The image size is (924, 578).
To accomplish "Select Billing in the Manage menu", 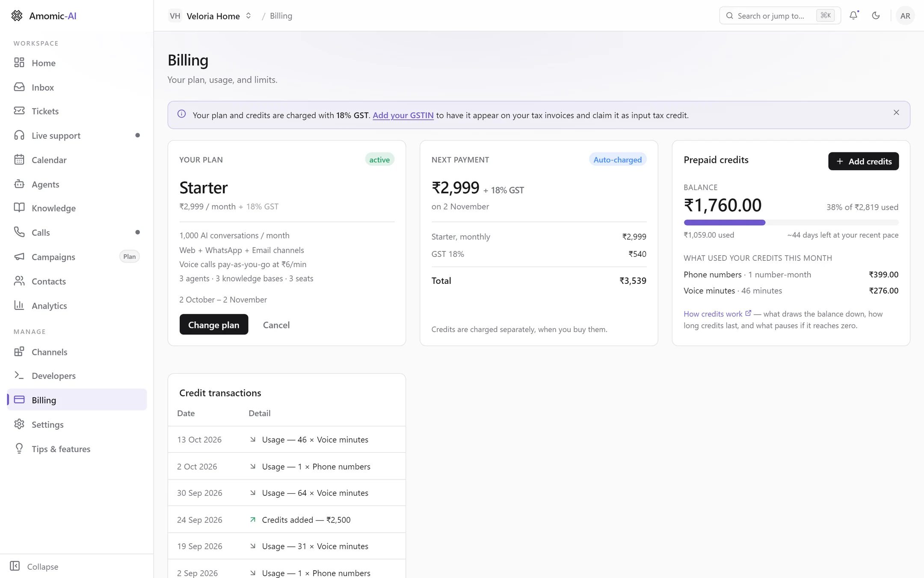I will click(77, 399).
